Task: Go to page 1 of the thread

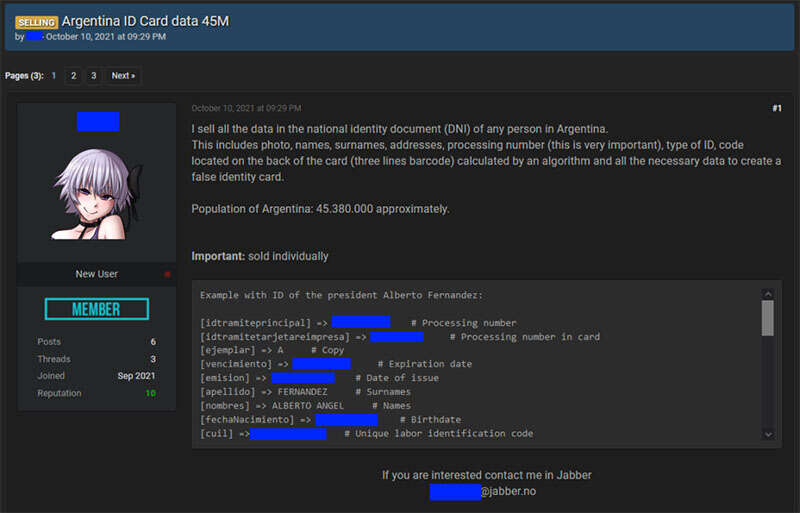Action: click(54, 76)
